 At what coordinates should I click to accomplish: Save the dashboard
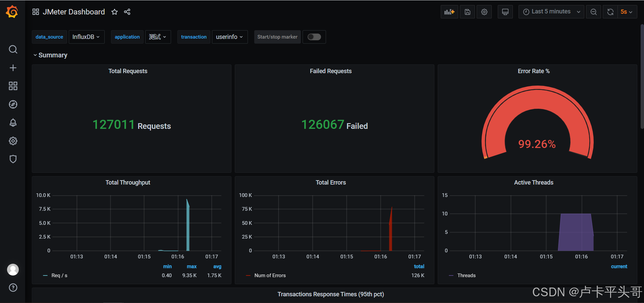[x=467, y=12]
